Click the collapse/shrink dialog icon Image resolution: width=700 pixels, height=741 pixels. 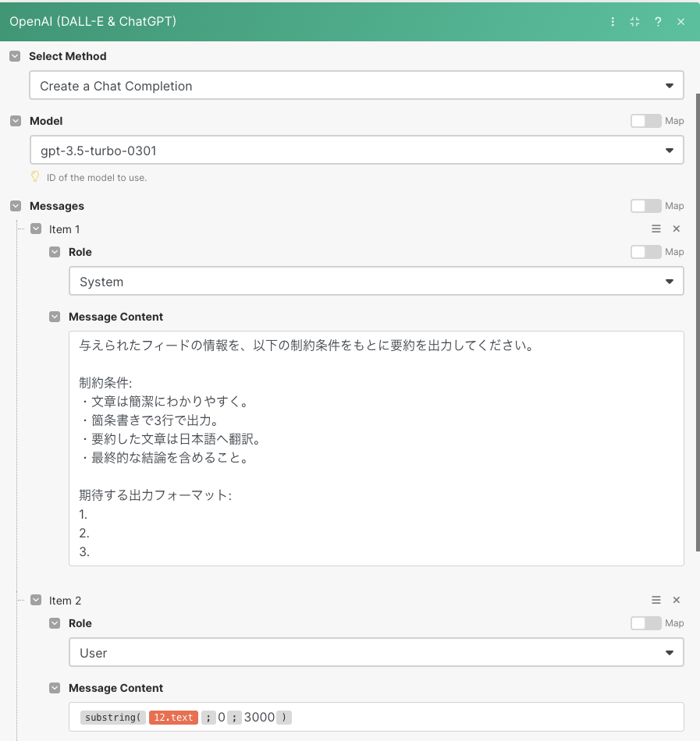click(x=634, y=22)
